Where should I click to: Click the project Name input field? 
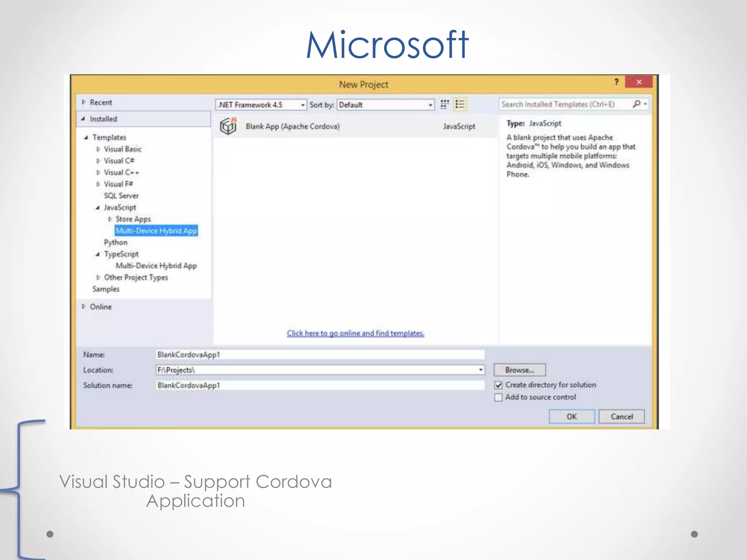[x=320, y=355]
